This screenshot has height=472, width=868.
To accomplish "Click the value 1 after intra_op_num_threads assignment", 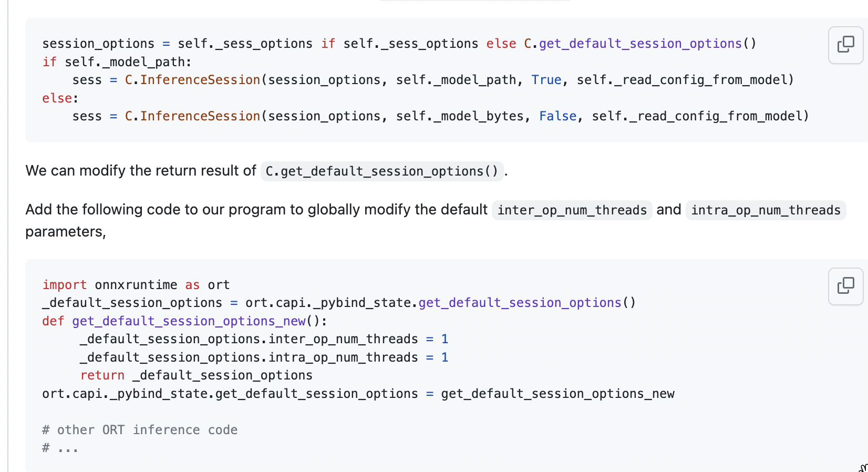I will coord(445,357).
